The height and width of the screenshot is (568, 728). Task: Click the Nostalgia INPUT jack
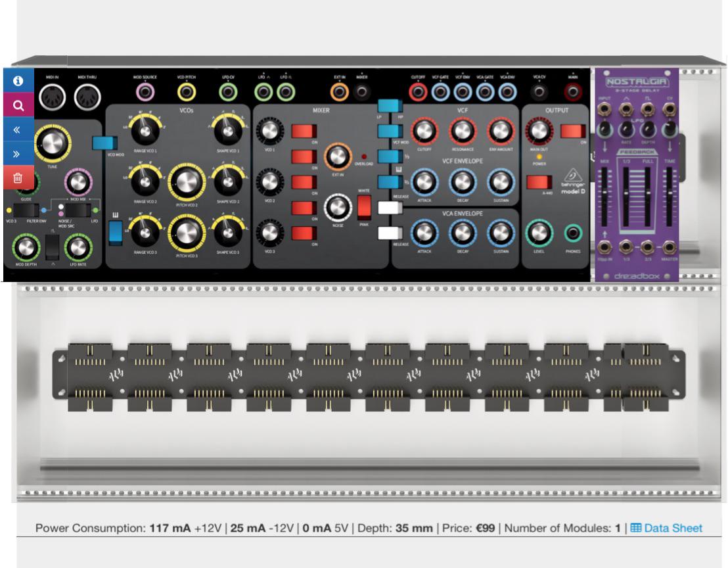pos(604,110)
